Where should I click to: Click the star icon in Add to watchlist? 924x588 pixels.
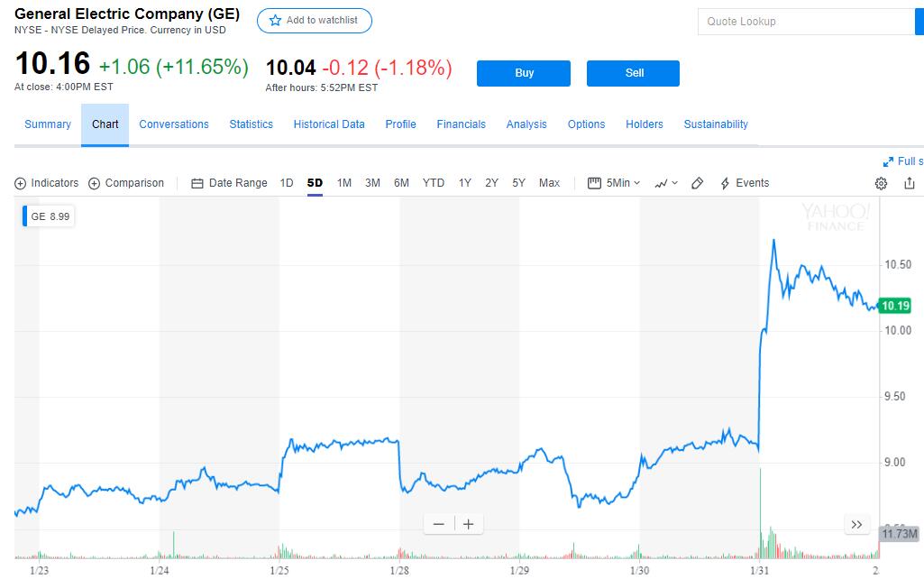pyautogui.click(x=275, y=21)
